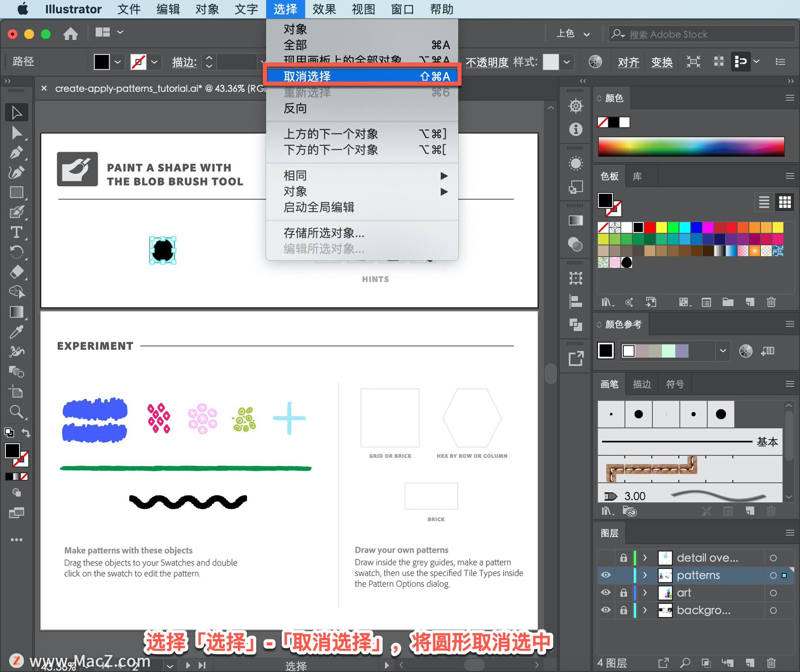
Task: Click the Home icon in top bar
Action: [70, 33]
